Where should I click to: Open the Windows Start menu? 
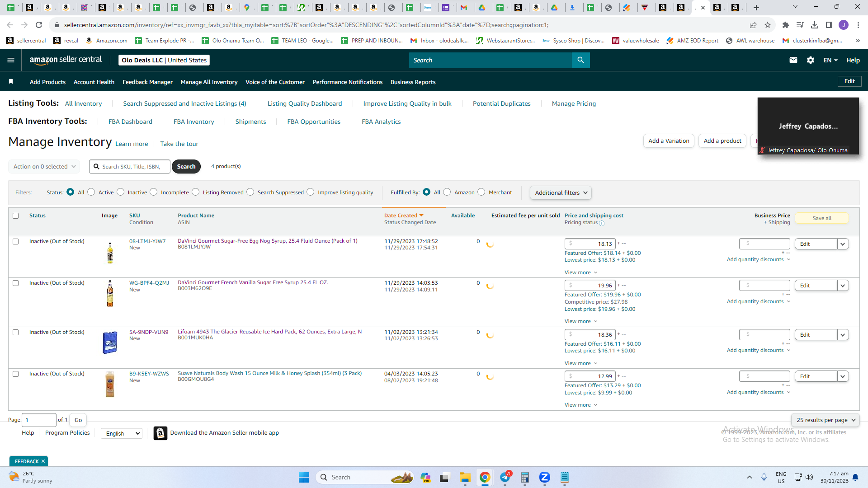click(x=304, y=477)
